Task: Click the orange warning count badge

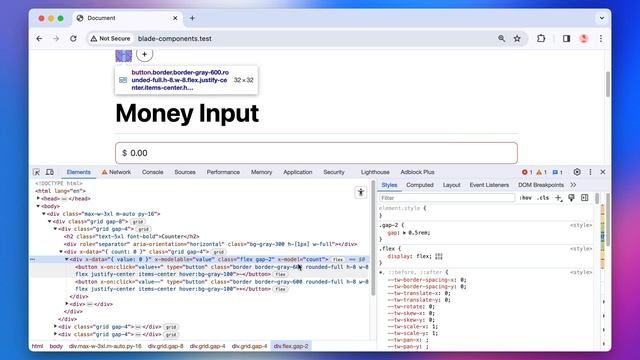Action: point(541,172)
